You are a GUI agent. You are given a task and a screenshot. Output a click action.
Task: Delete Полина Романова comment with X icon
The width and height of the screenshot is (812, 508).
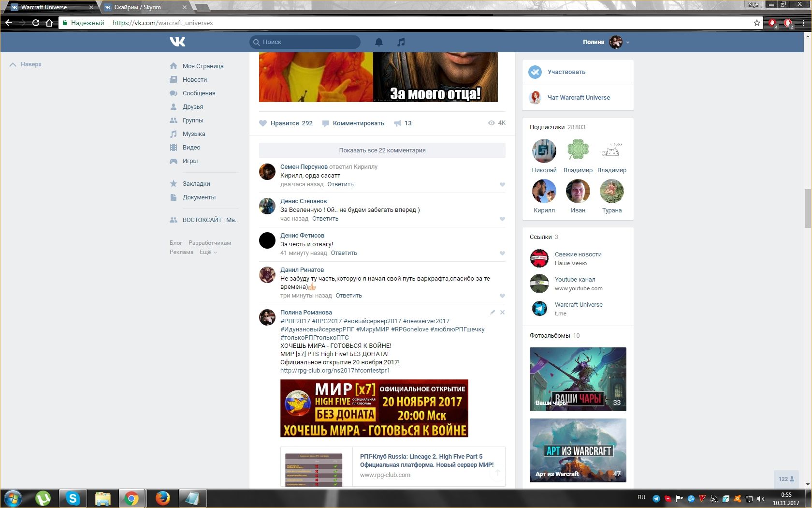[x=502, y=312]
